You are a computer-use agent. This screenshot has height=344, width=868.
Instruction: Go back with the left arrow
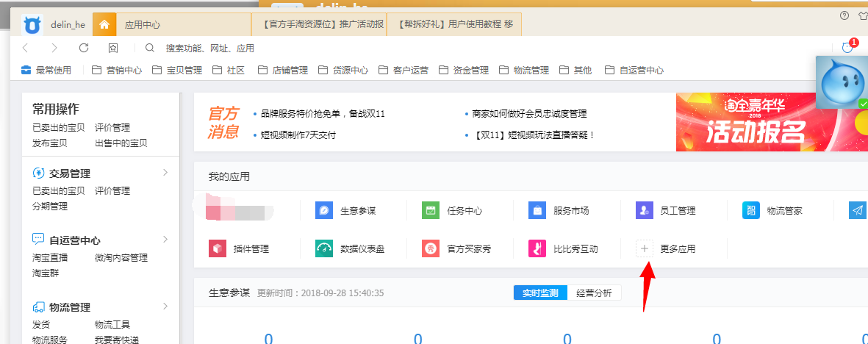[26, 49]
